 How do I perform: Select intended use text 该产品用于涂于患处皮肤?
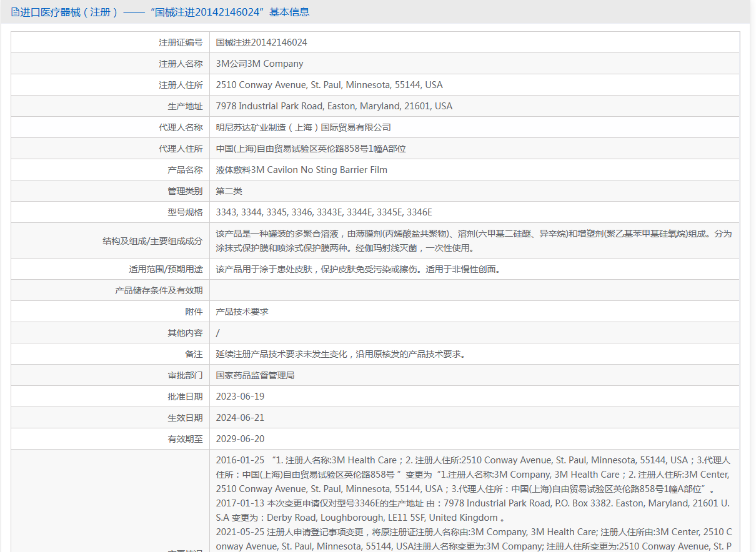(358, 270)
